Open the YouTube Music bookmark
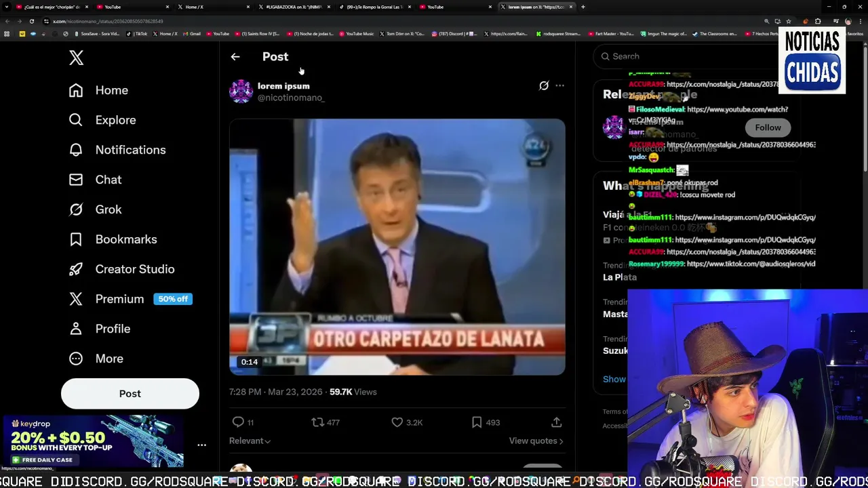The image size is (868, 488). tap(357, 33)
